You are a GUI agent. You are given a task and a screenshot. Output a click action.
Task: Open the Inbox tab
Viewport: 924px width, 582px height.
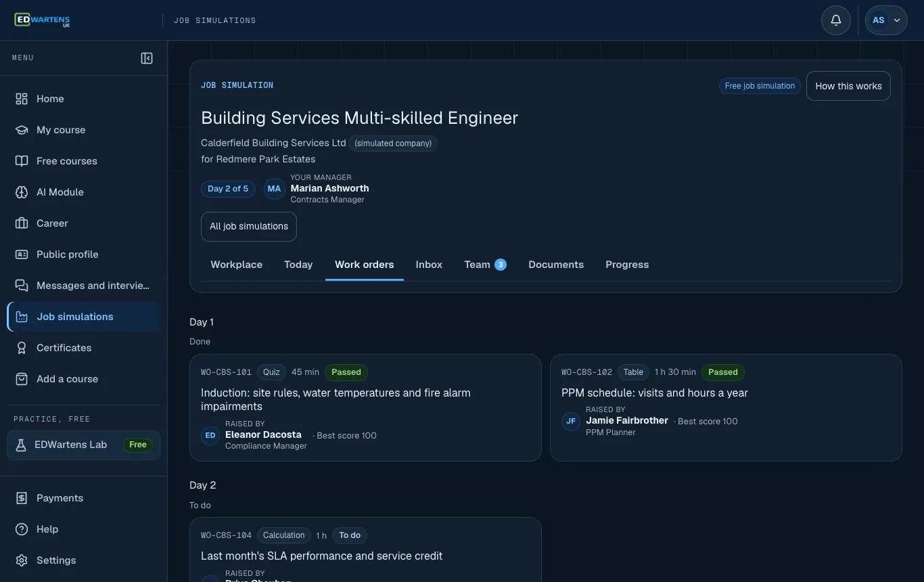click(x=429, y=265)
